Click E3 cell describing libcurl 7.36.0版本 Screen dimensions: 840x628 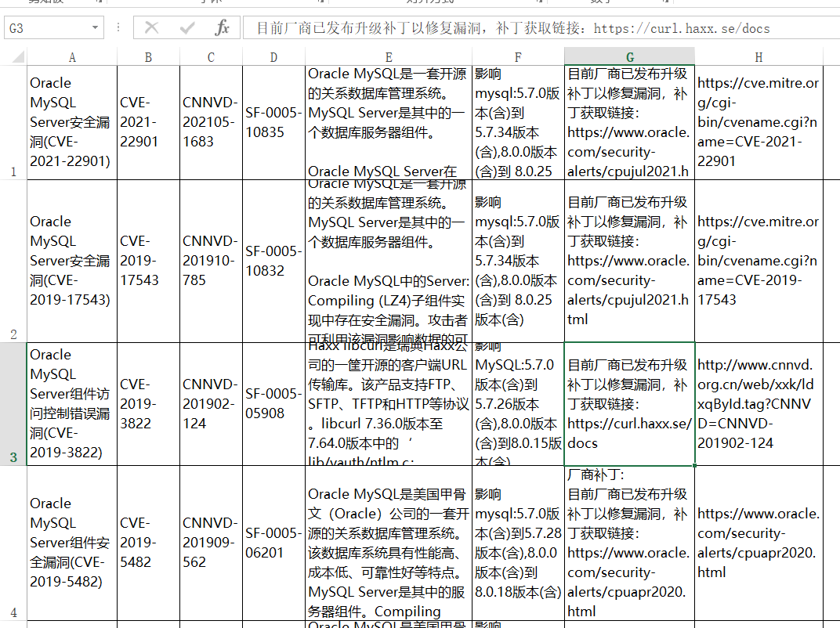pyautogui.click(x=389, y=404)
